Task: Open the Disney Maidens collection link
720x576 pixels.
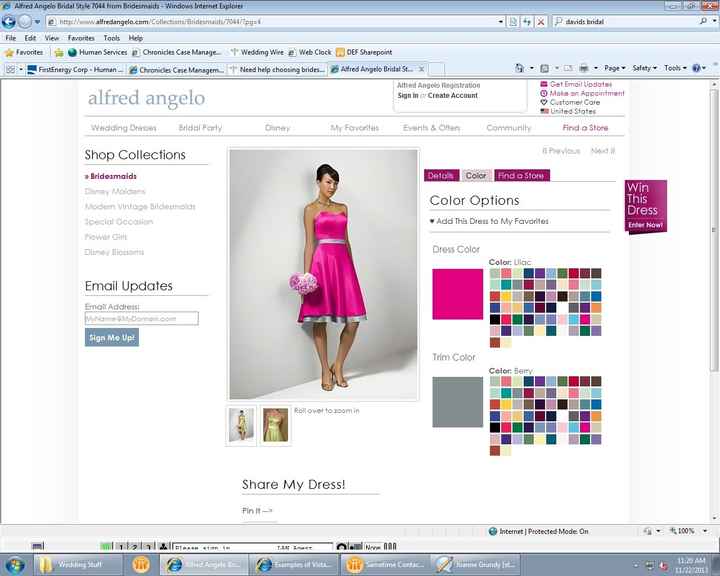Action: pos(115,192)
